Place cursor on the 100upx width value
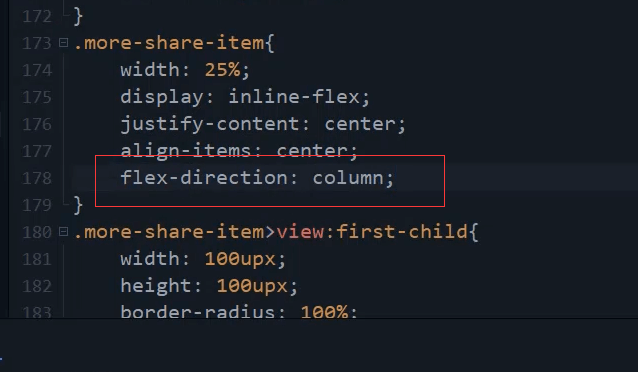 (x=240, y=259)
